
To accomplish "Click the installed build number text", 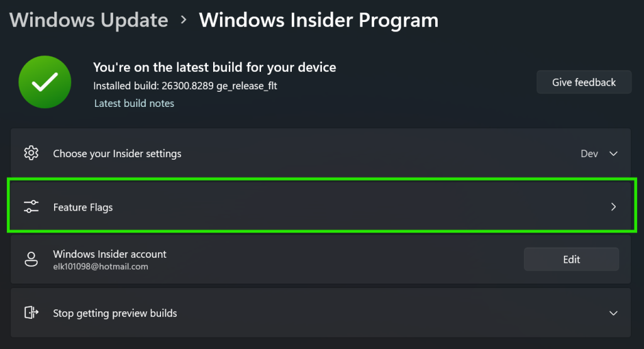I will tap(185, 86).
